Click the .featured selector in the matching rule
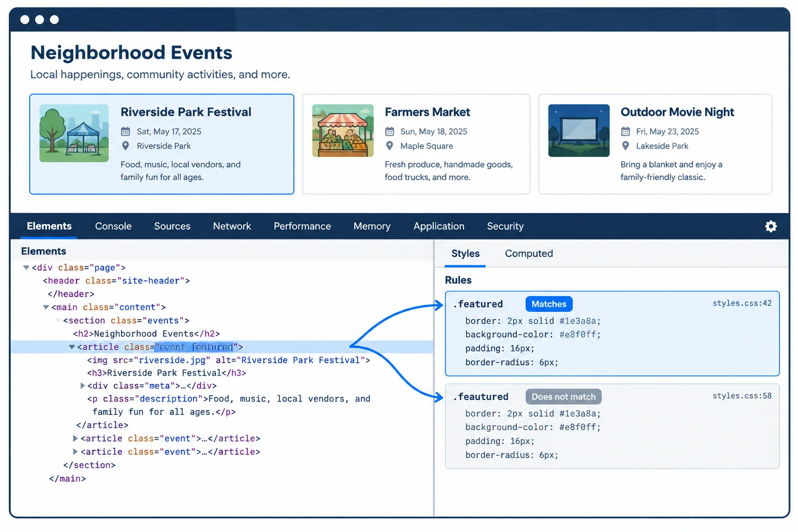This screenshot has width=798, height=532. click(478, 304)
